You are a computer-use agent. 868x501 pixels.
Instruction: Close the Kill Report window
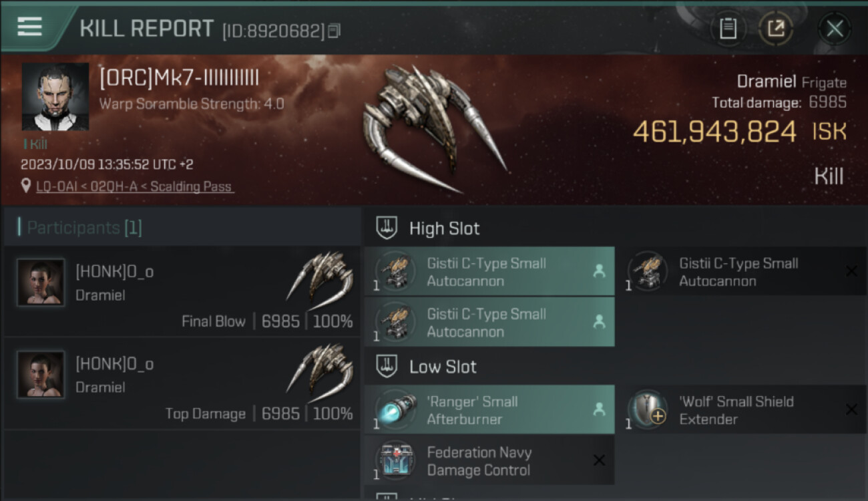835,29
